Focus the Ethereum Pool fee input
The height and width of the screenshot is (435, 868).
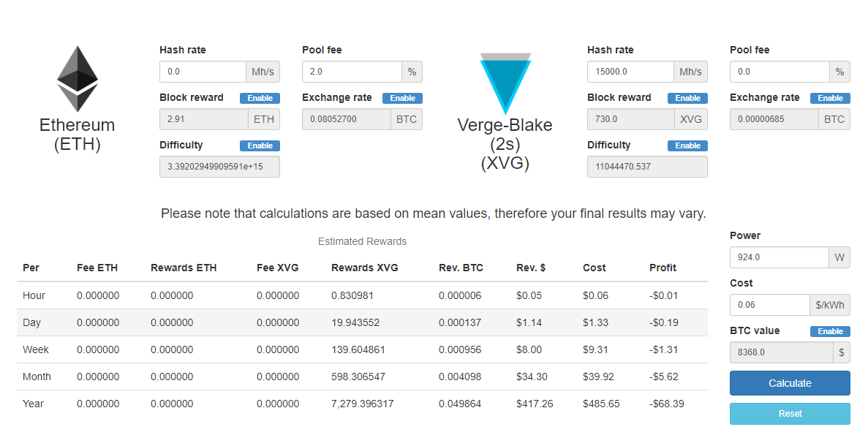point(352,72)
